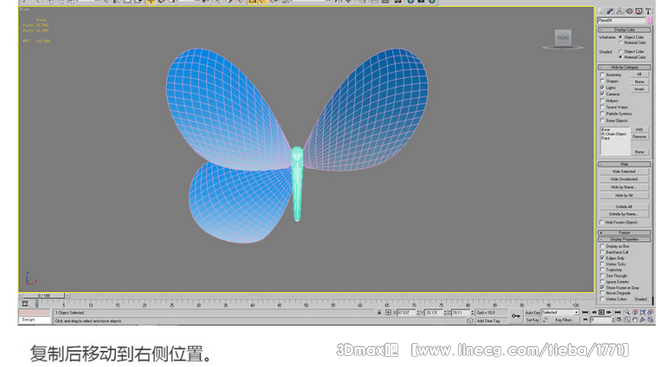Screen dimensions: 658x367
Task: Click the Zoom magnifier viewport control
Action: [x=627, y=312]
